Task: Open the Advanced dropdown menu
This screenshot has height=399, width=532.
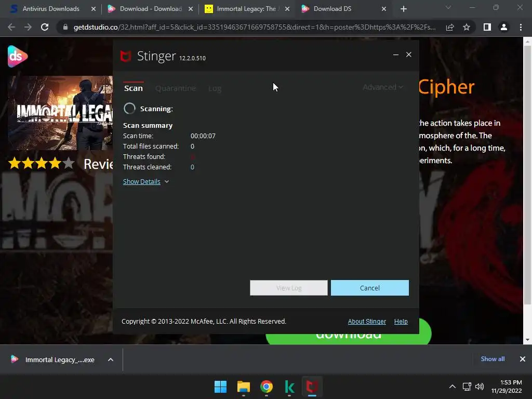Action: pyautogui.click(x=383, y=87)
